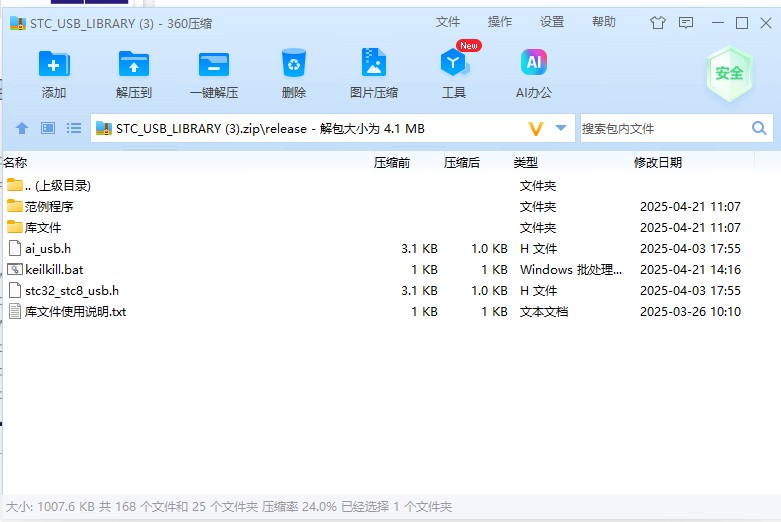This screenshot has width=781, height=522.
Task: Click the 删除 (Delete) trash icon
Action: click(x=293, y=66)
